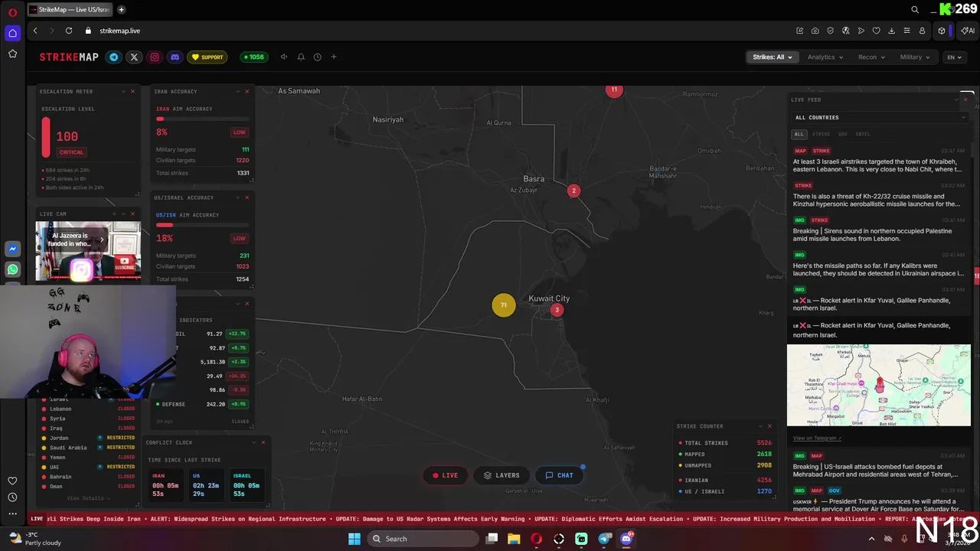
Task: Toggle notifications bell icon in StrikeMap header
Action: point(301,57)
